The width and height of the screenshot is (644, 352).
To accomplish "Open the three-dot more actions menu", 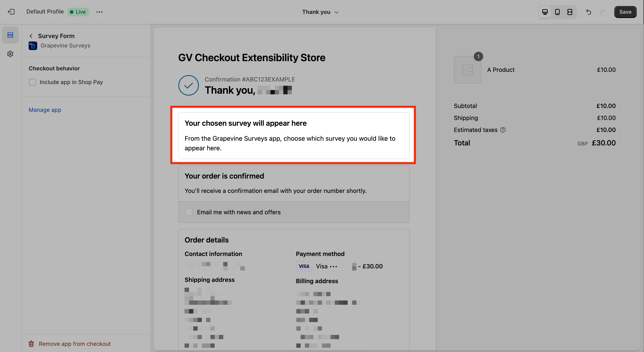I will pos(99,12).
